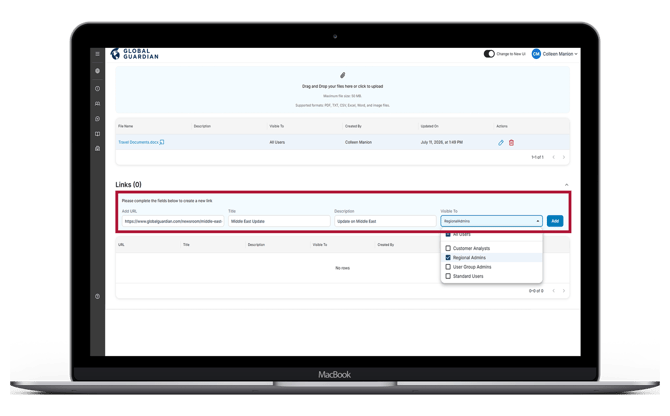Open the Travel Documents.docx link
670x416 pixels.
pos(138,142)
